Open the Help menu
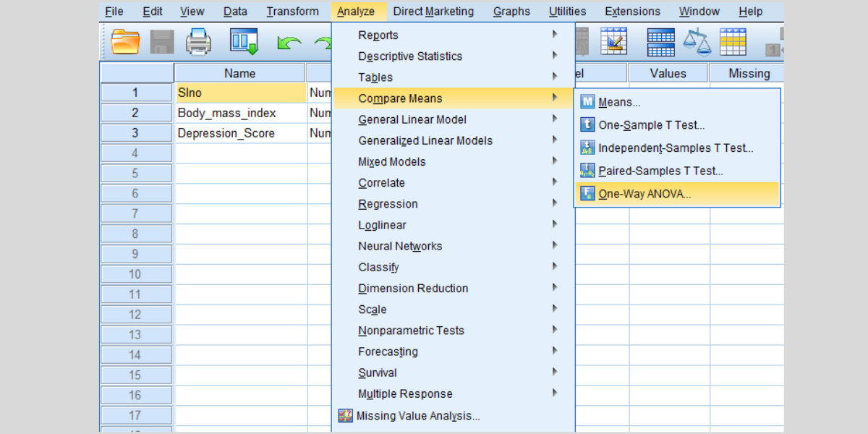 (x=751, y=12)
